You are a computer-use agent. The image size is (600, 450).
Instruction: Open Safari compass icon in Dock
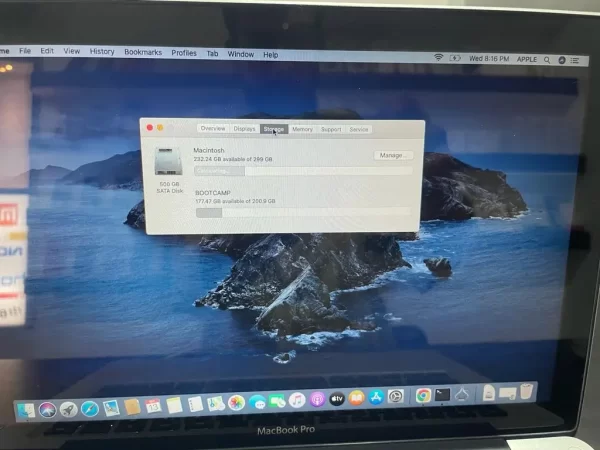point(90,409)
